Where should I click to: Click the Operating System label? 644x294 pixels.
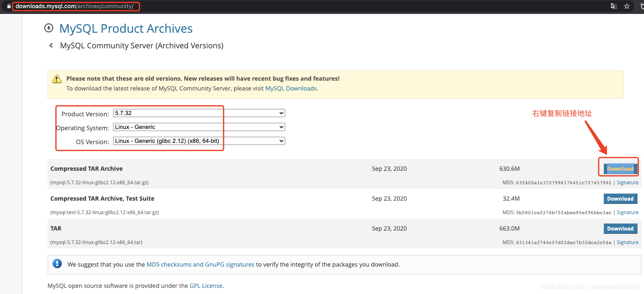click(82, 128)
